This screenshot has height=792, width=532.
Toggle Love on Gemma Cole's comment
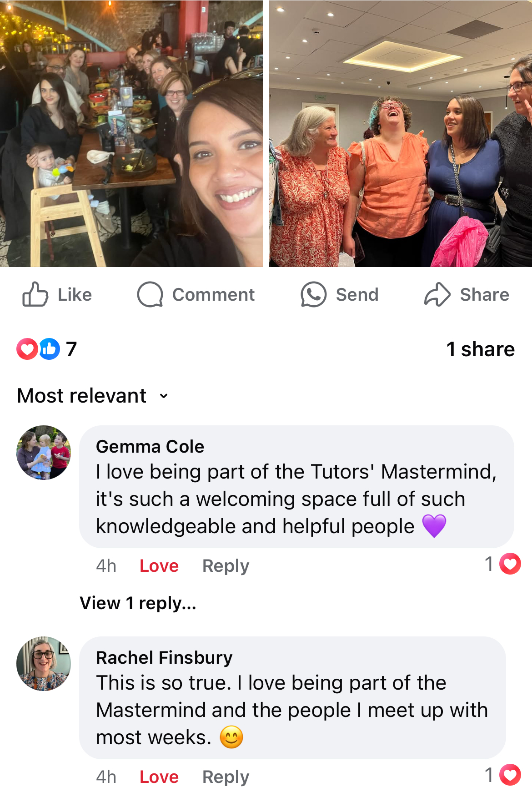coord(159,566)
